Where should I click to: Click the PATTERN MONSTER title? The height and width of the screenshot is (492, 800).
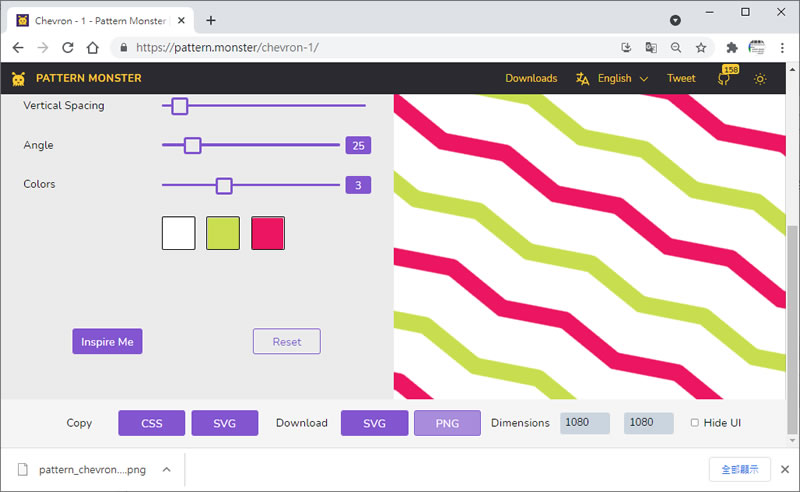(89, 78)
